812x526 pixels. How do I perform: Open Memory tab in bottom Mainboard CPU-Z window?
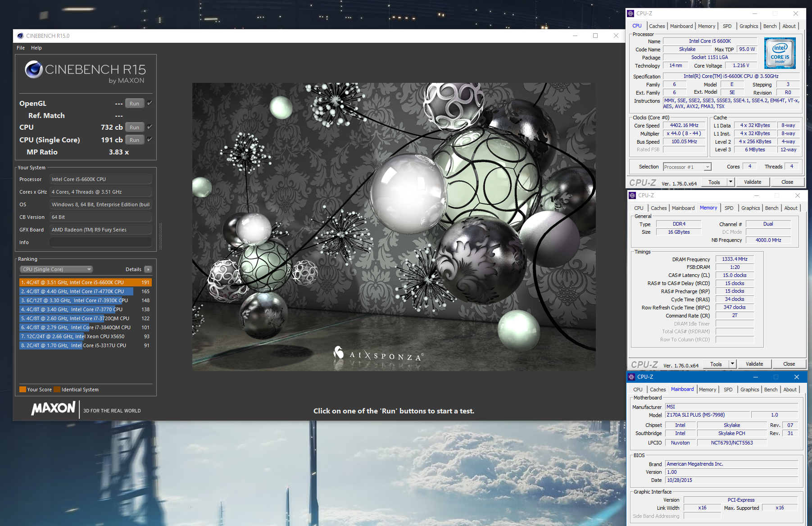click(x=707, y=390)
